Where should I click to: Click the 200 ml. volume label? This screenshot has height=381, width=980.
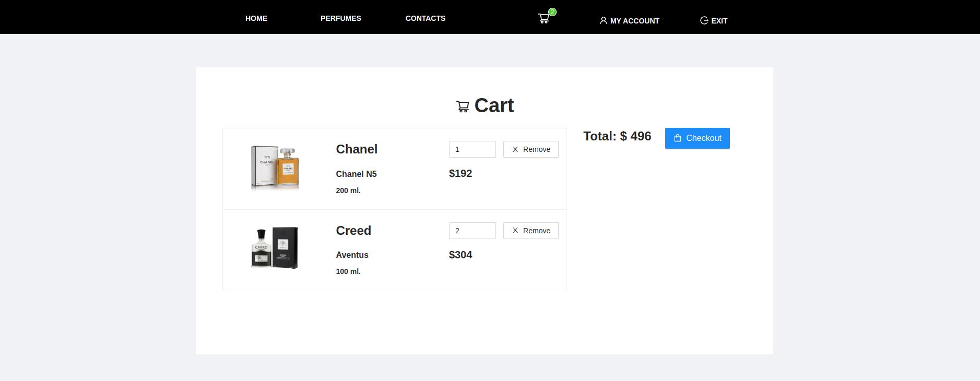348,190
